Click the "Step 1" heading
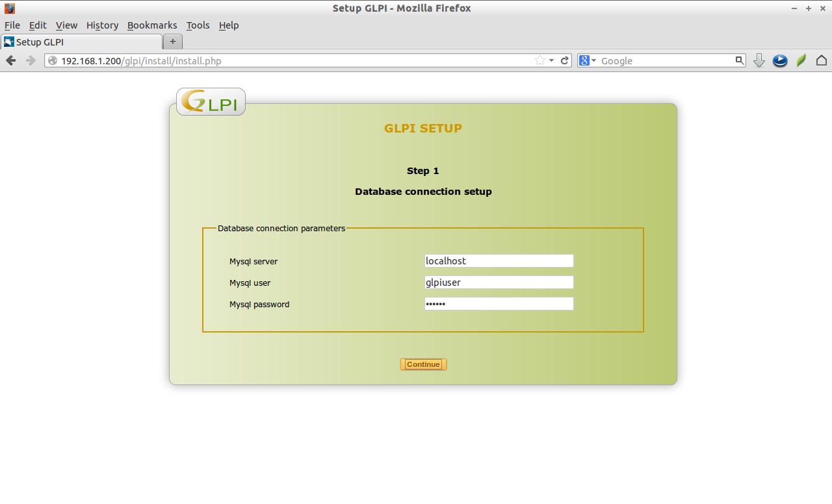Image resolution: width=832 pixels, height=504 pixels. point(423,171)
